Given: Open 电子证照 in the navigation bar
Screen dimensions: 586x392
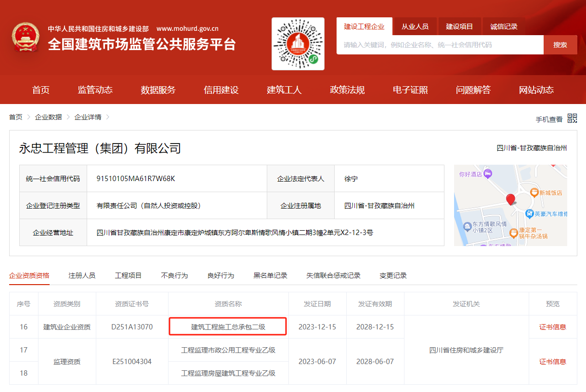Looking at the screenshot, I should (x=410, y=90).
